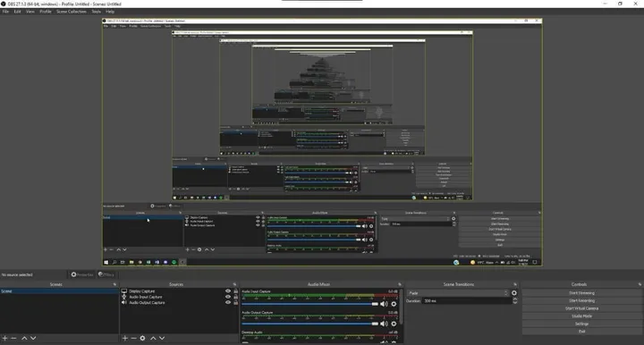
Task: Lock the Audio Input Capture source
Action: tap(236, 297)
